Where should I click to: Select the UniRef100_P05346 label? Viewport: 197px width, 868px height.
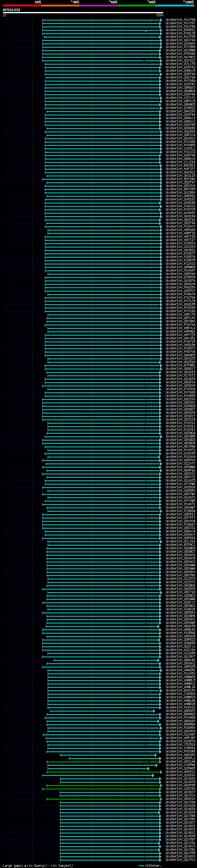tap(180, 54)
